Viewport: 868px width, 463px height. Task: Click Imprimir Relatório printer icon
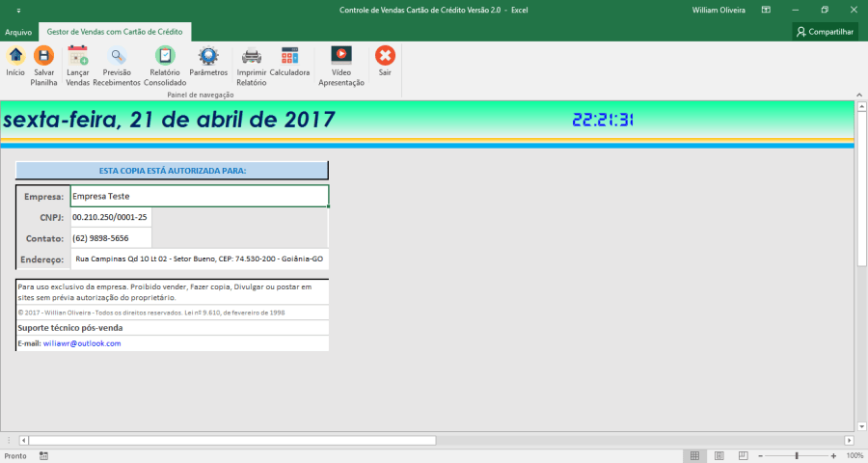click(x=252, y=56)
